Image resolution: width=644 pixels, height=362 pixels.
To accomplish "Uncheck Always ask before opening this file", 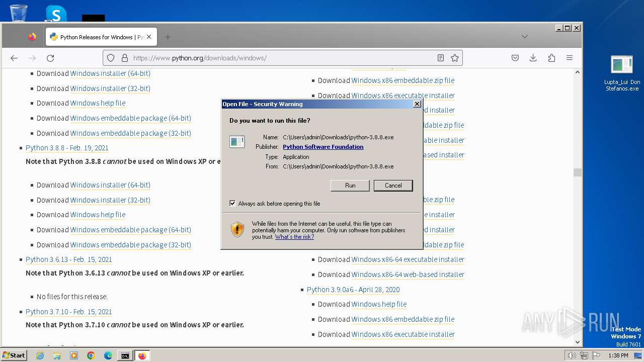I will pos(232,204).
